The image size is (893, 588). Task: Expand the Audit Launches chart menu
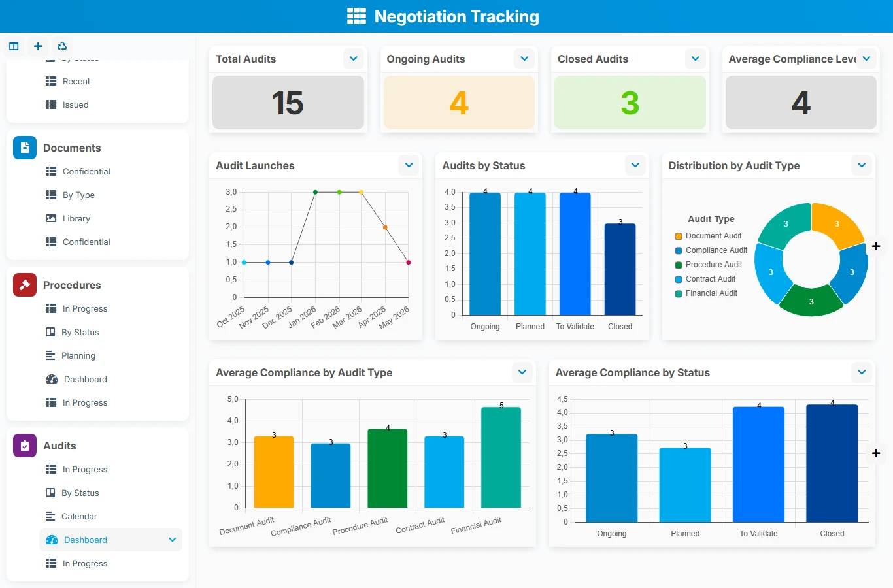pyautogui.click(x=409, y=165)
